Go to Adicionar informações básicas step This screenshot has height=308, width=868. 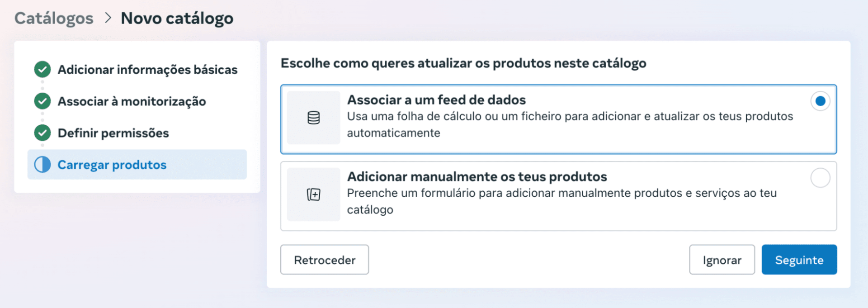147,70
